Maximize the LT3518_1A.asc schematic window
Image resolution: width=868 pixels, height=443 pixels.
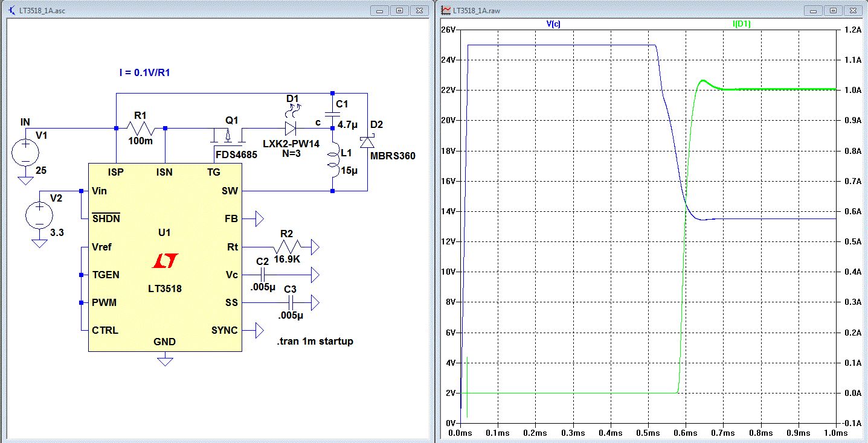pos(399,10)
